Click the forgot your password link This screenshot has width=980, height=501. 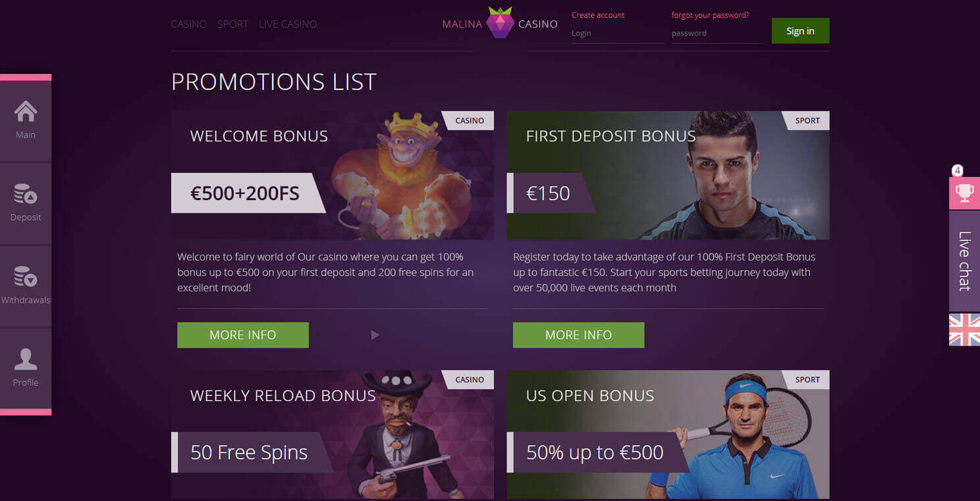tap(710, 15)
